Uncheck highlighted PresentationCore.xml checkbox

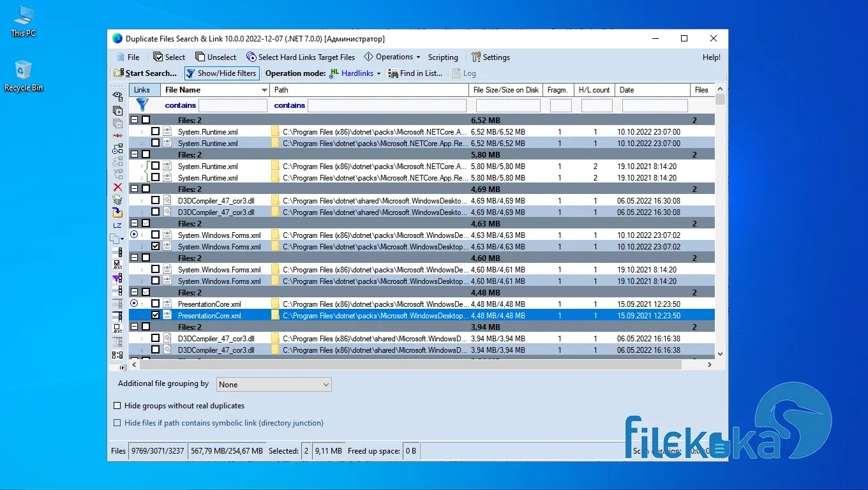click(156, 315)
